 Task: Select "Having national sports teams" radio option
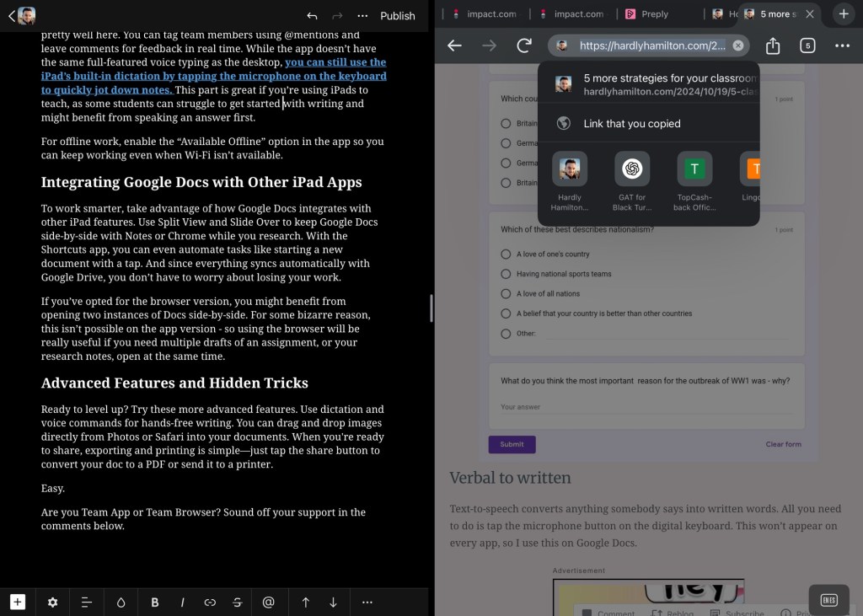click(506, 274)
